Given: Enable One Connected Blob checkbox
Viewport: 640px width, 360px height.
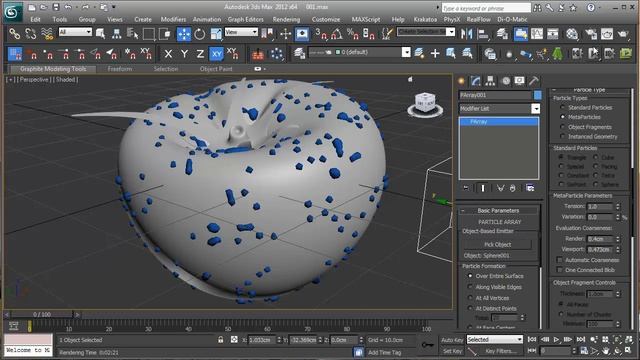Looking at the screenshot, I should point(560,270).
